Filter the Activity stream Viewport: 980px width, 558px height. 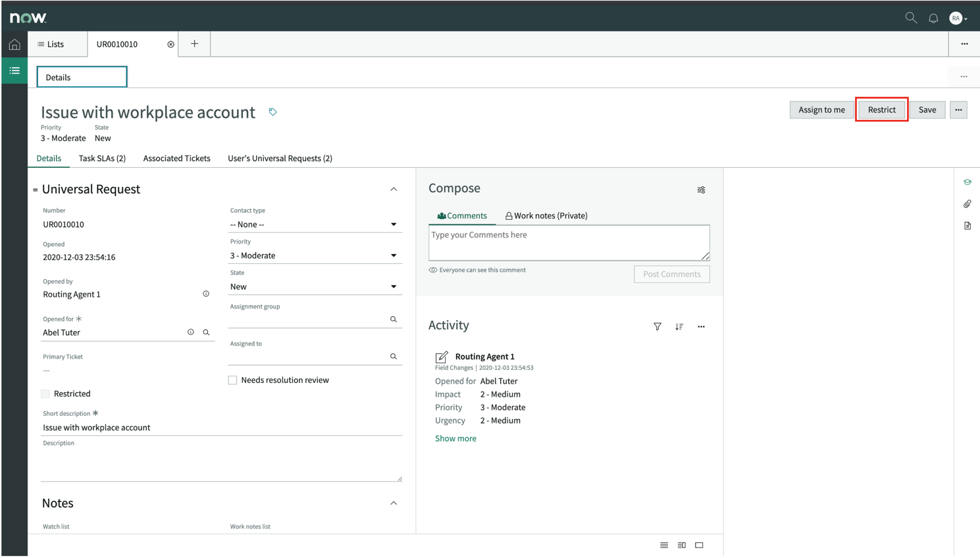tap(657, 326)
